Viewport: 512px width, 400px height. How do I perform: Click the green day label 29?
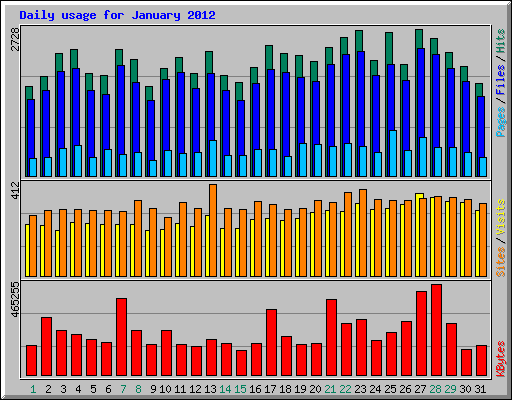(450, 389)
